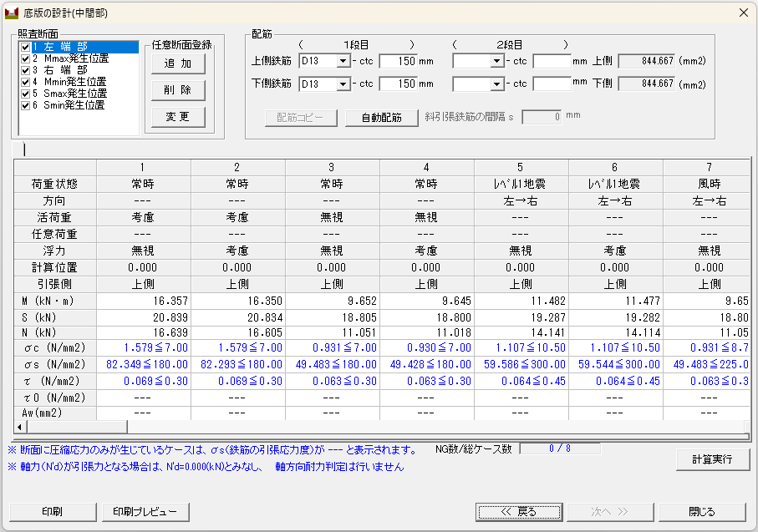The width and height of the screenshot is (758, 532).
Task: Open the 下側鉄筋 1段目 diameter dropdown
Action: (x=343, y=84)
